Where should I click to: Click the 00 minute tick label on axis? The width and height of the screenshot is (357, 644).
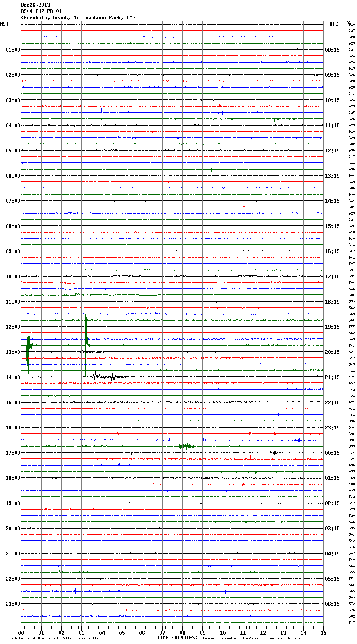[21, 633]
